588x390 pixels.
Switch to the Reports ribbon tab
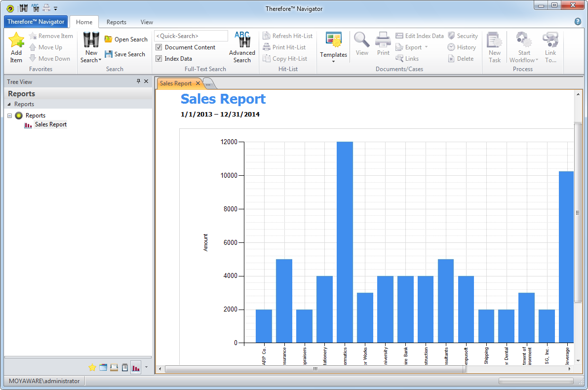point(117,22)
